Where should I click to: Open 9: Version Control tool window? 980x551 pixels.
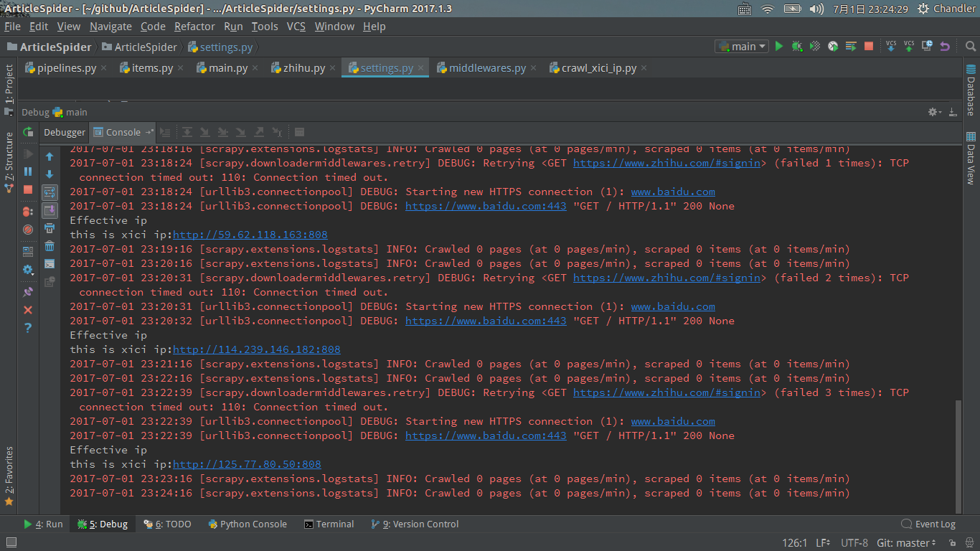tap(415, 524)
